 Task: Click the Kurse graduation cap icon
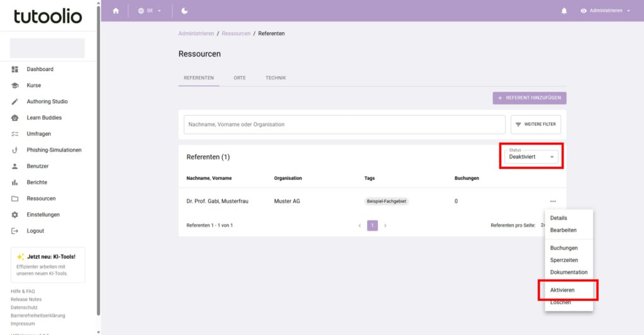click(x=15, y=85)
